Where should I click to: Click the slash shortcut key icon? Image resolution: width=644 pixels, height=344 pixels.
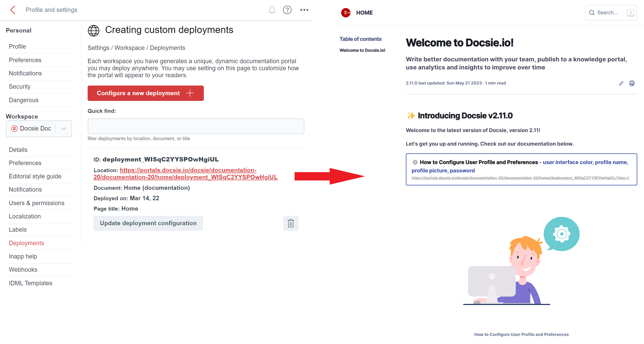pyautogui.click(x=630, y=12)
